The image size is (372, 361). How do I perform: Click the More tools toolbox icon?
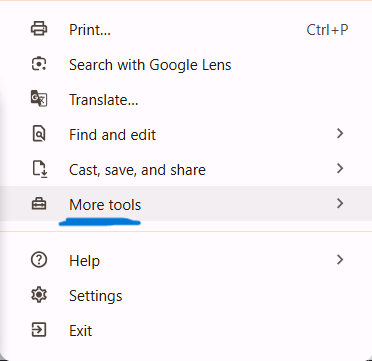click(39, 204)
